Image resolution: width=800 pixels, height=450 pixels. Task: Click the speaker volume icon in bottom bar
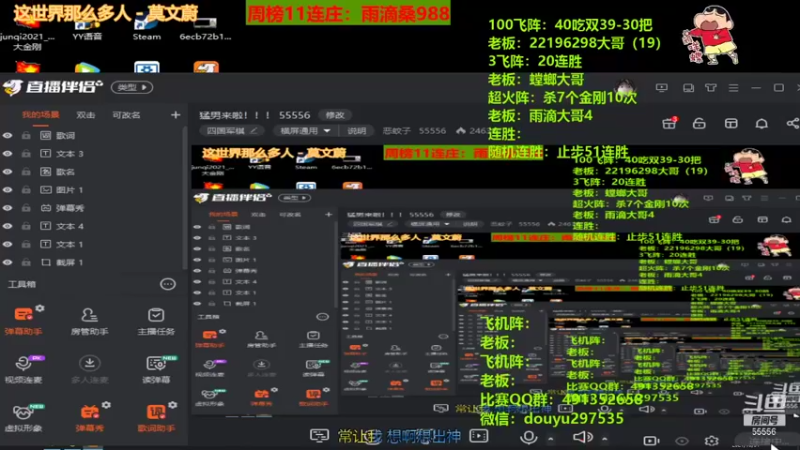tap(583, 437)
